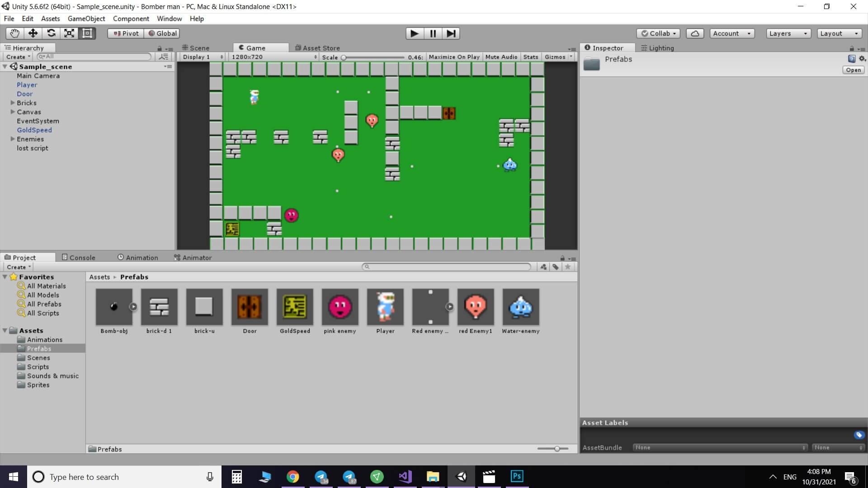
Task: Select the Bomb-obj prefab
Action: (x=114, y=311)
